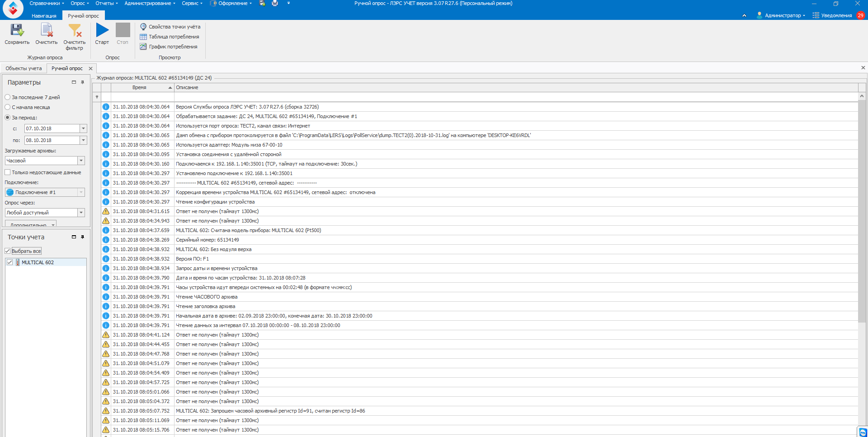Open the consumption table (Таблица потребления)
Screen dimensions: 868x437
170,37
